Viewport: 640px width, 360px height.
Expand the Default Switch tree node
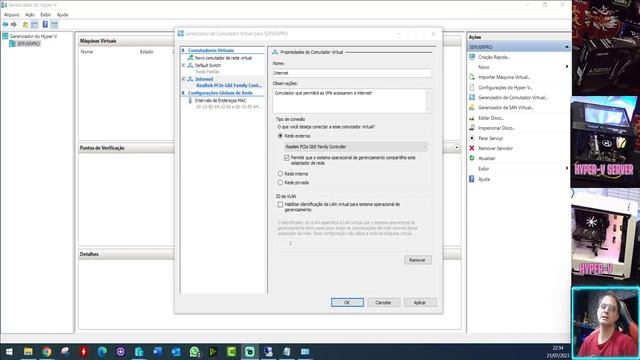click(x=183, y=65)
